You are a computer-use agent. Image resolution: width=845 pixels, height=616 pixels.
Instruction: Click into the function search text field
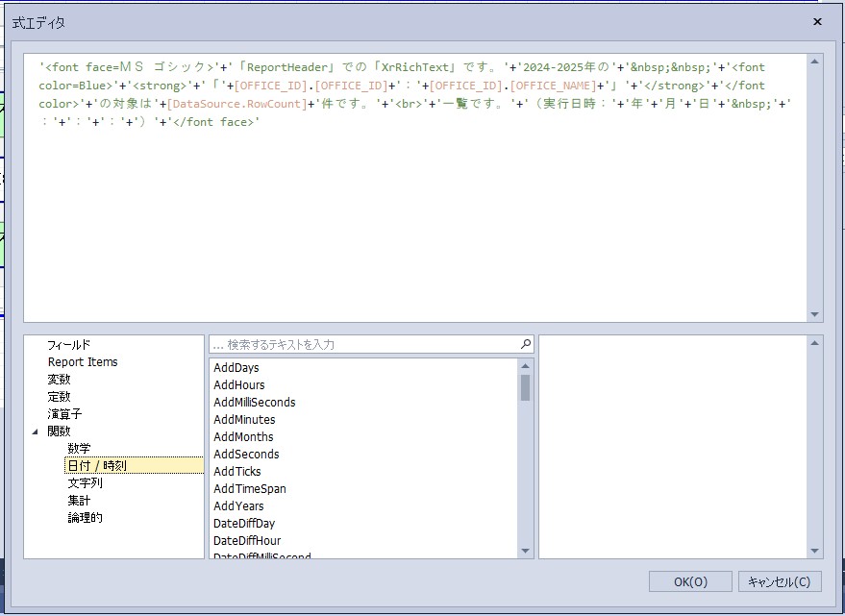[365, 344]
